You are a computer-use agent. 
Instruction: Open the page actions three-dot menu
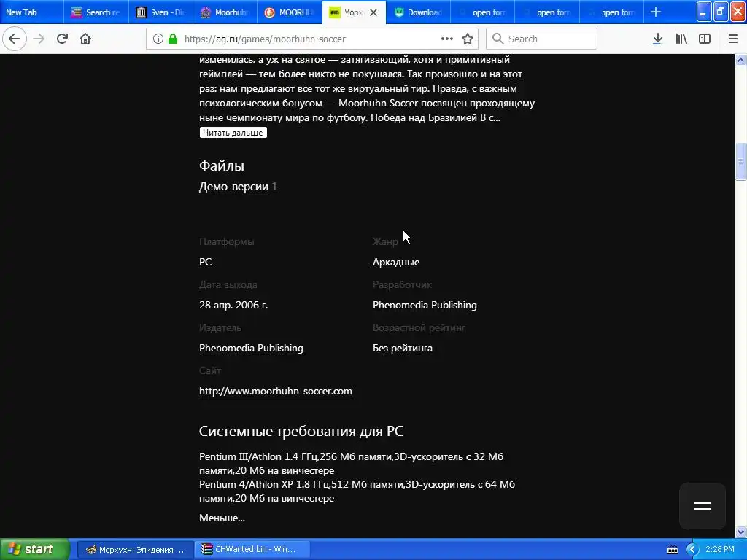click(447, 39)
